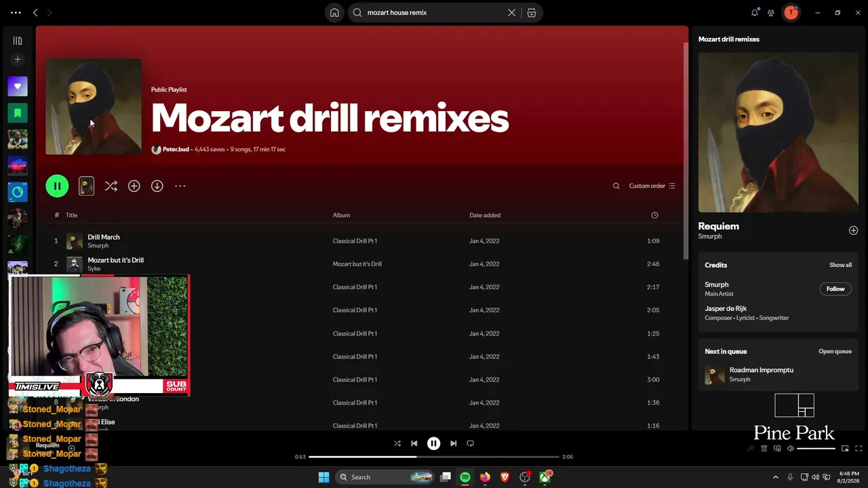The width and height of the screenshot is (868, 488).
Task: Enable shuffle for the playlist header
Action: click(111, 186)
